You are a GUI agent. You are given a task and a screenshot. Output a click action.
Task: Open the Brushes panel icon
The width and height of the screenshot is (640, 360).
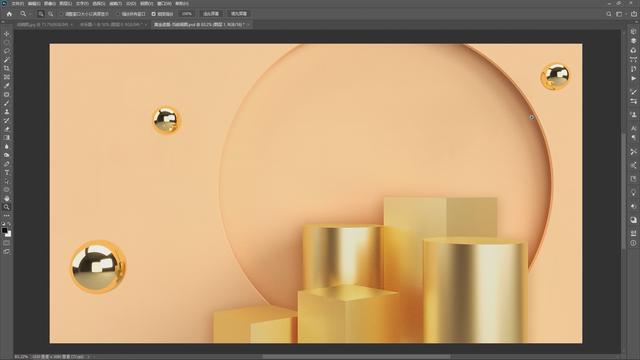pos(633,92)
